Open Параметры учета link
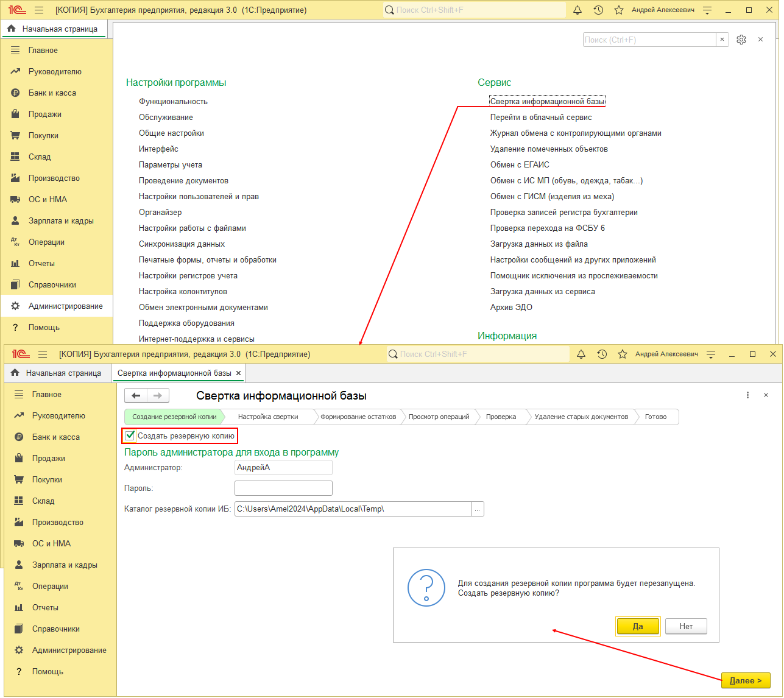This screenshot has height=698, width=784. [x=171, y=165]
